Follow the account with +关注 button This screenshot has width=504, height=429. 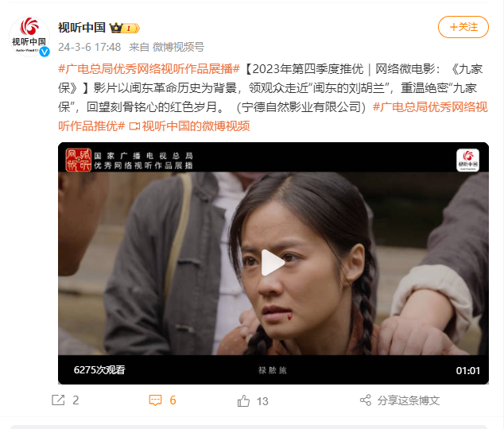pos(463,27)
